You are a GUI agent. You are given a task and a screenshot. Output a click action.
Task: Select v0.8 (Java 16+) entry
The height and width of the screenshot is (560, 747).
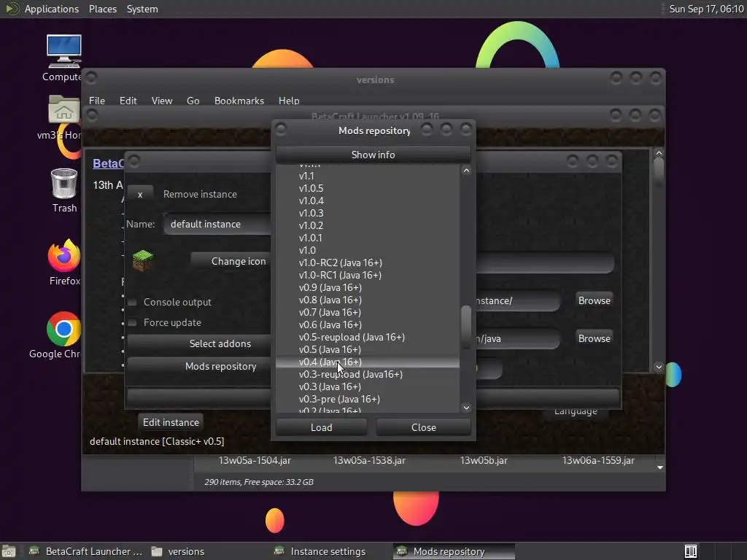[x=368, y=300]
